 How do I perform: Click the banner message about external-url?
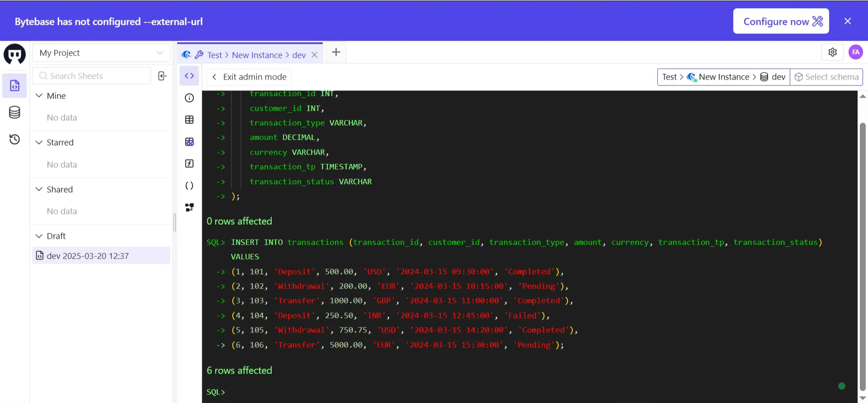pyautogui.click(x=108, y=22)
